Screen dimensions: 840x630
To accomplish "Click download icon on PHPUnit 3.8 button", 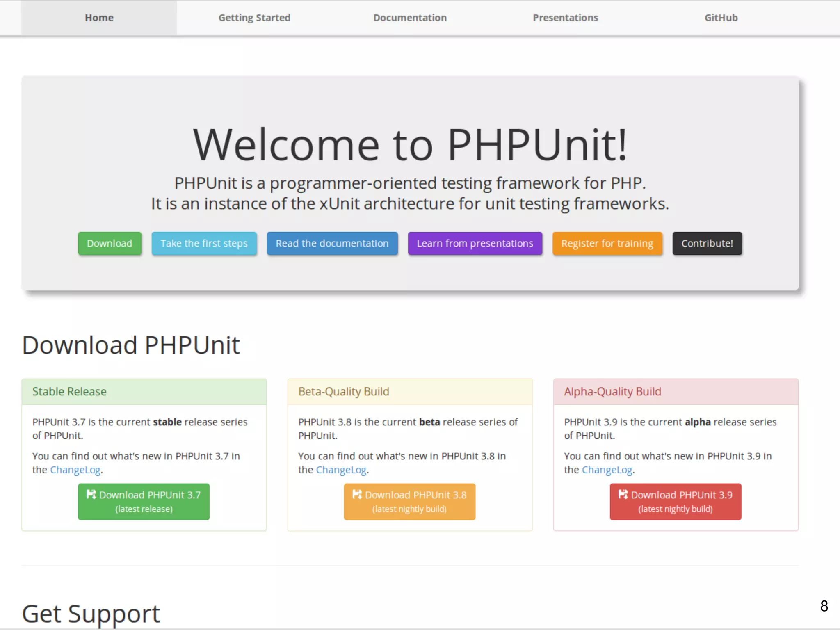I will pos(357,494).
